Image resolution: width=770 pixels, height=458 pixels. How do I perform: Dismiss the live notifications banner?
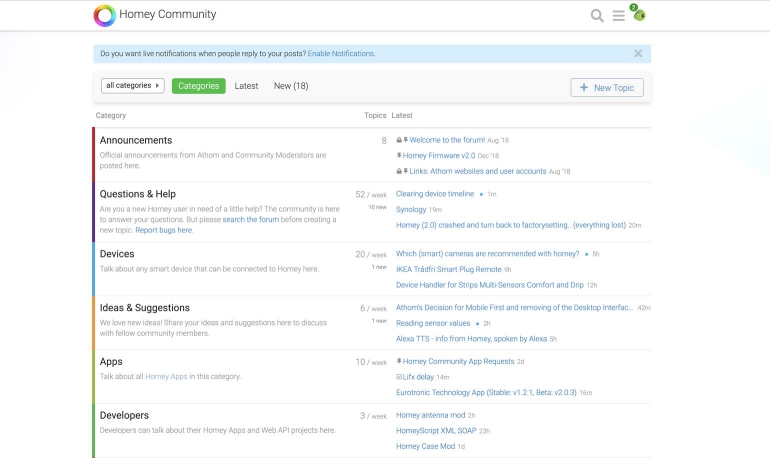tap(638, 54)
